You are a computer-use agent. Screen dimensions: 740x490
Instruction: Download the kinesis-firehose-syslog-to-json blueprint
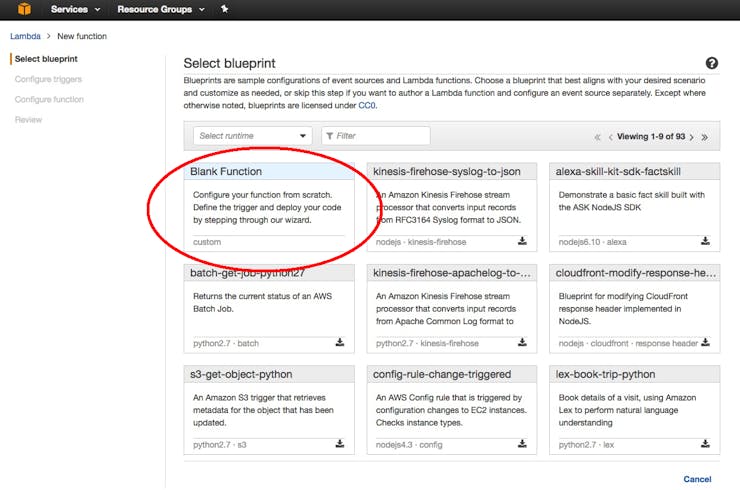tap(522, 241)
